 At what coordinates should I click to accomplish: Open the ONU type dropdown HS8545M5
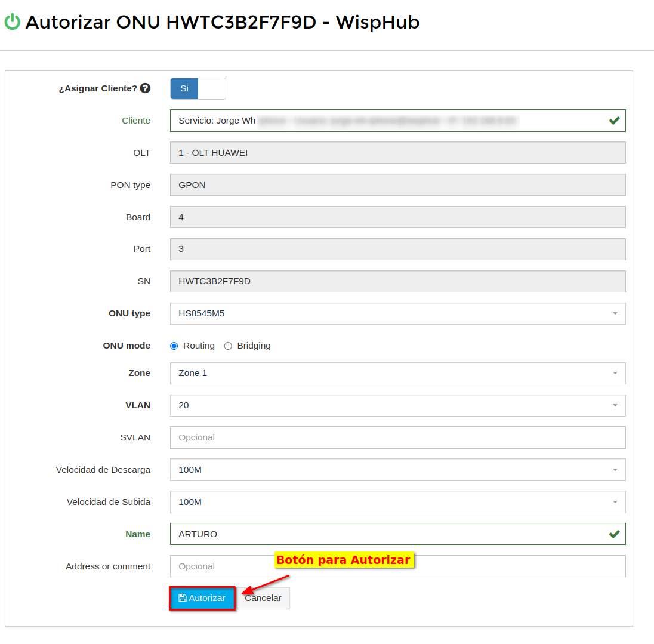pos(397,314)
